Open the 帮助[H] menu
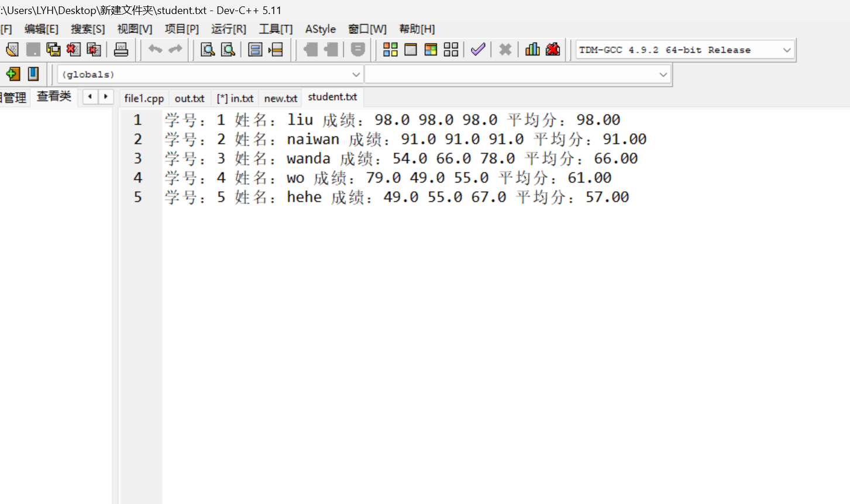Image resolution: width=850 pixels, height=504 pixels. click(x=417, y=29)
